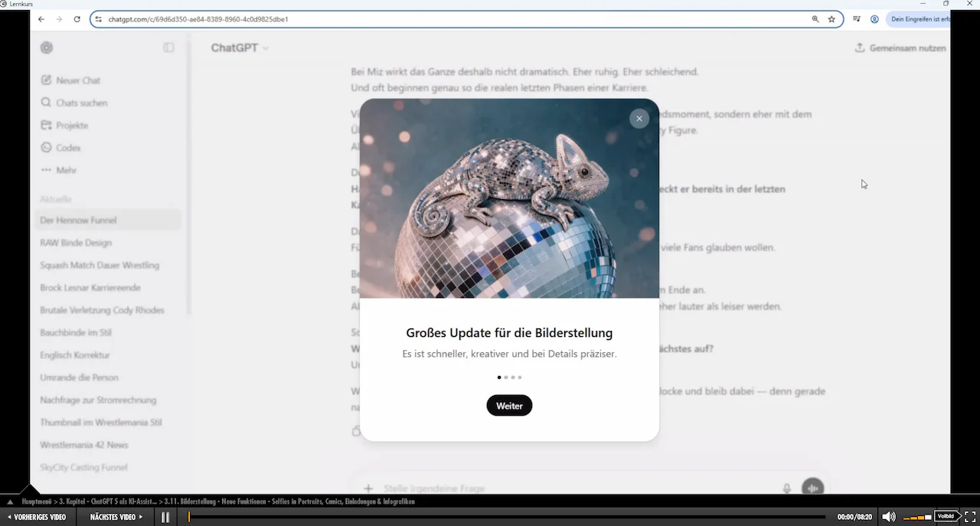Close the Bilderstellung update popup
The image size is (980, 526).
639,119
